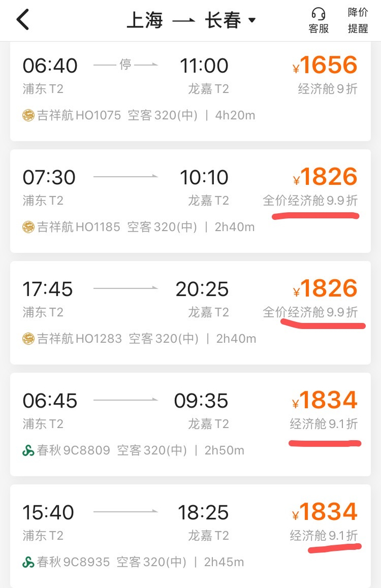Click Juneyao airline logo for HO1185
The width and height of the screenshot is (381, 588).
coord(28,227)
